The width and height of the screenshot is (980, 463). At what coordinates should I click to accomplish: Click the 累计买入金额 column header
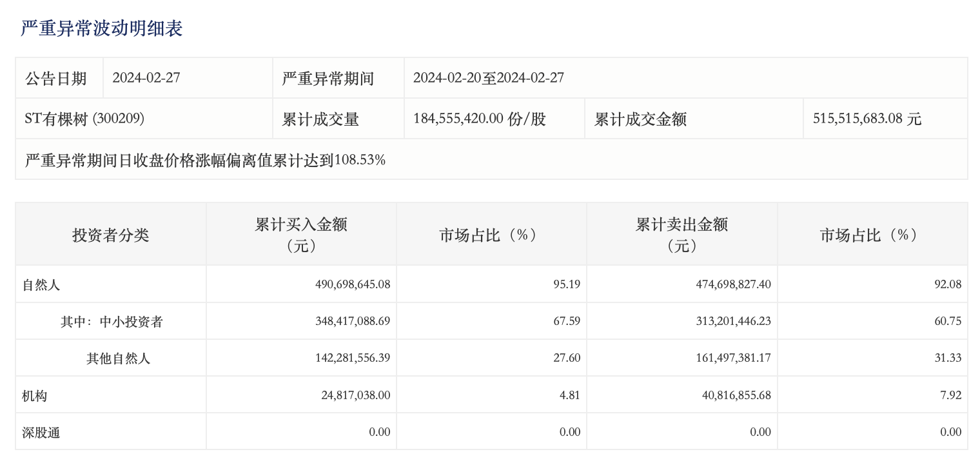click(301, 234)
